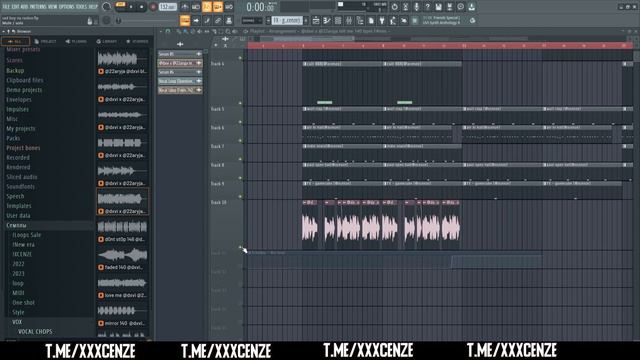Viewport: 640px width, 360px height.
Task: Collapse the Семплы folder in Browser
Action: (x=17, y=225)
